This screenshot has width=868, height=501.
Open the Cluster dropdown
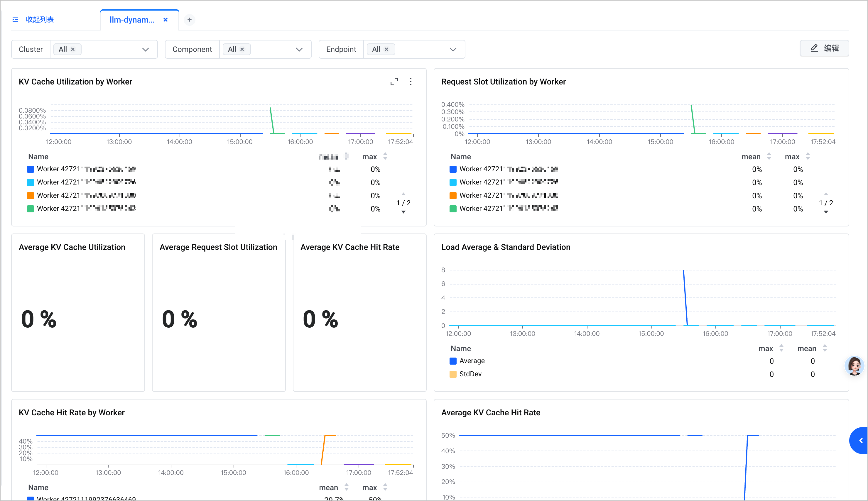(145, 49)
